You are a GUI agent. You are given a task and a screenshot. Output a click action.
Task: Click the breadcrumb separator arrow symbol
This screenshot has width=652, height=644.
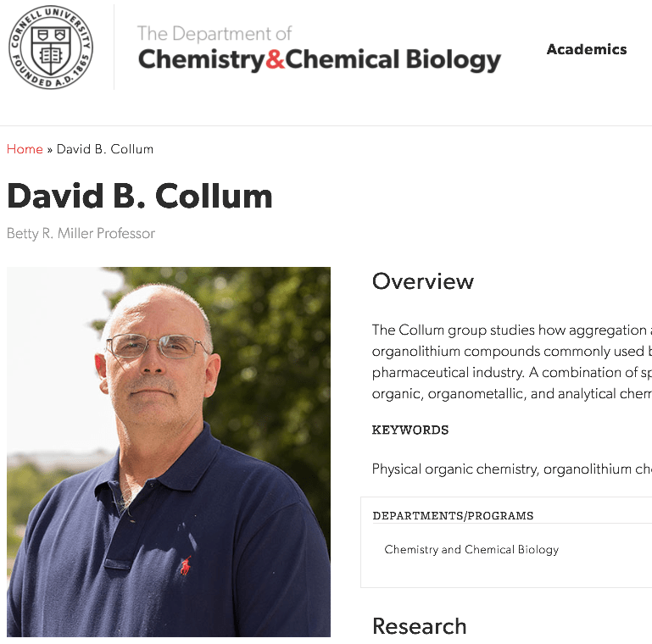tap(50, 149)
